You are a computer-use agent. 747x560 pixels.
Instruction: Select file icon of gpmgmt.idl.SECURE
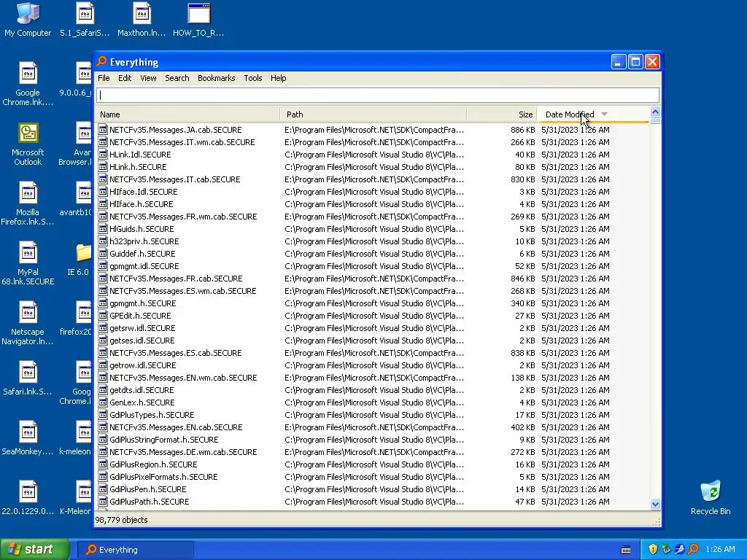pyautogui.click(x=102, y=265)
